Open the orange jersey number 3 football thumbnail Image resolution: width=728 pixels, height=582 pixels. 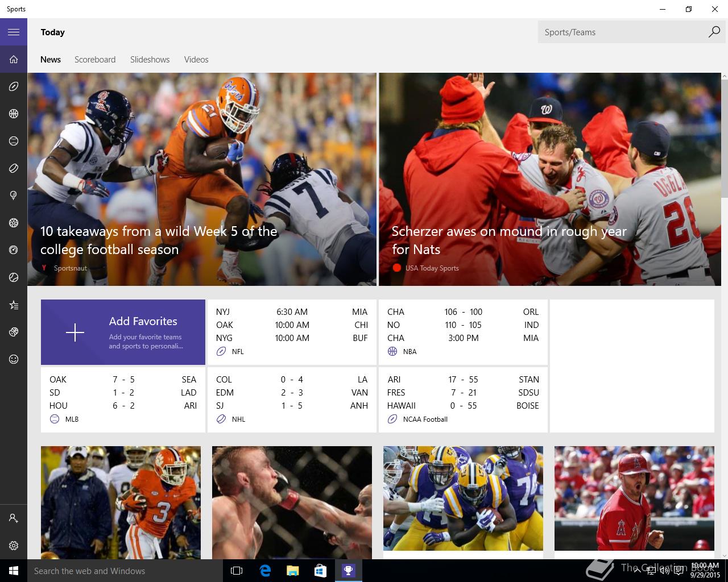point(121,502)
